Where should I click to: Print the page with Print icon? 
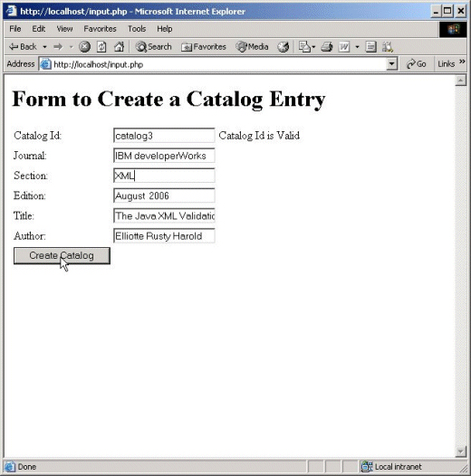pos(327,47)
